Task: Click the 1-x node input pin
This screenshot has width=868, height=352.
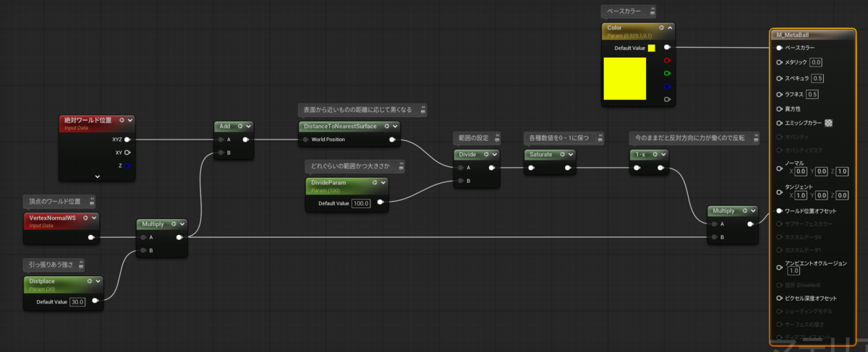Action: click(x=636, y=168)
